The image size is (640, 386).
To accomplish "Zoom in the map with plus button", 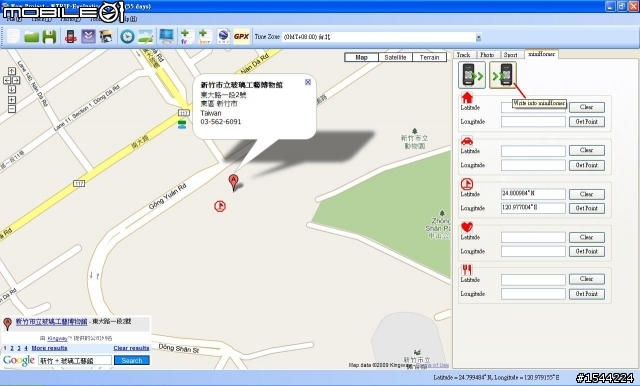I will point(12,100).
